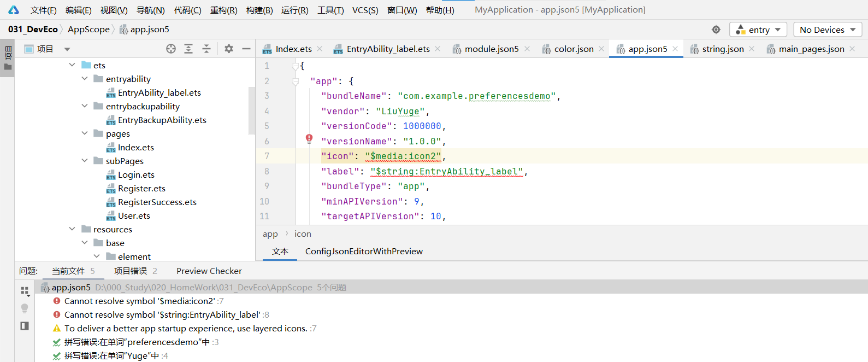The image size is (868, 362).
Task: Open the 项目错误 problems tab
Action: (x=135, y=271)
